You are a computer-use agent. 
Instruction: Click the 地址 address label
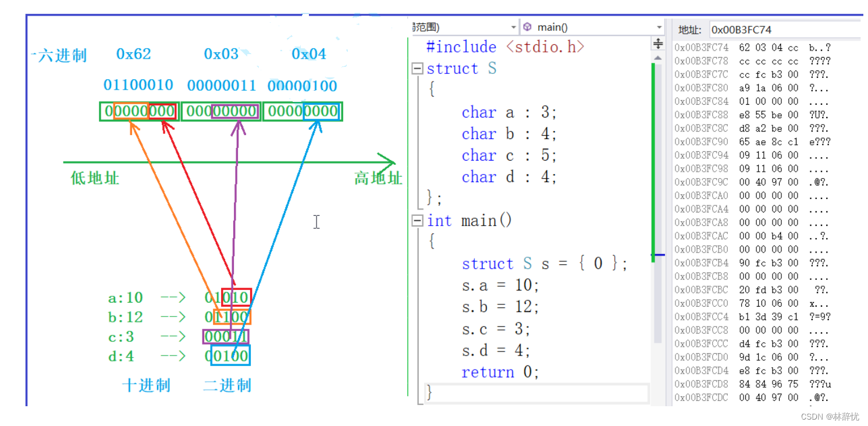pyautogui.click(x=690, y=30)
